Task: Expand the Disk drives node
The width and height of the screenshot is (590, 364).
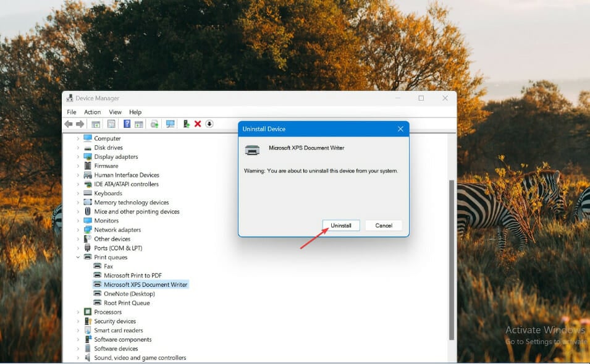Action: [78, 148]
